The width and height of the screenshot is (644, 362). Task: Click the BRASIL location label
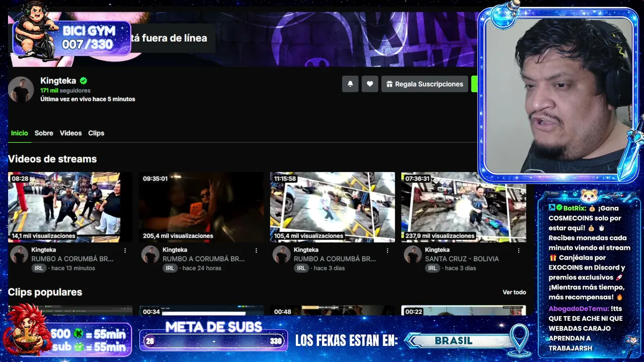click(x=453, y=340)
